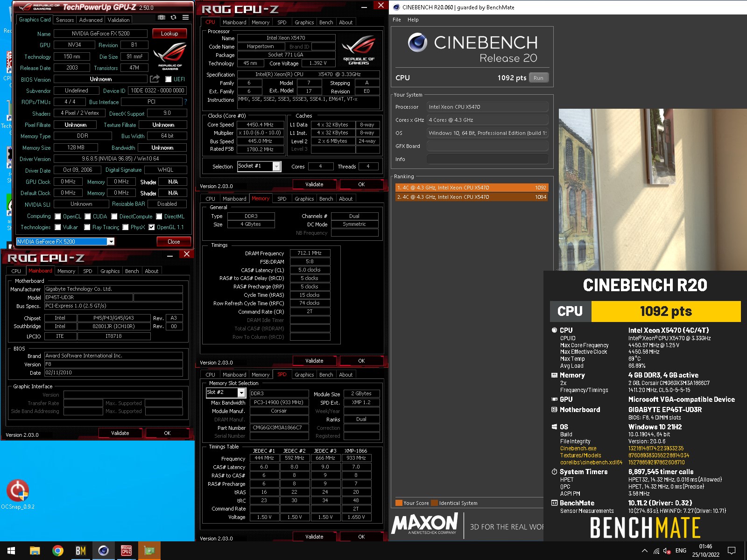The height and width of the screenshot is (560, 747).
Task: Click the muted volume tray icon
Action: (667, 551)
